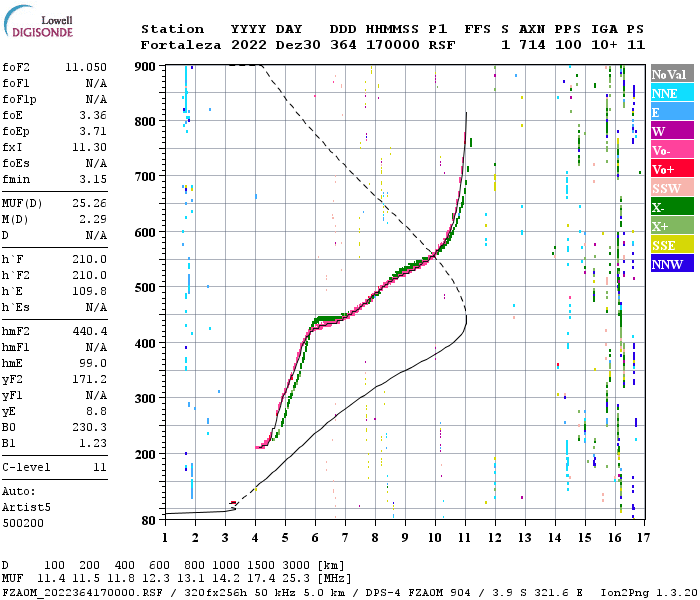Image resolution: width=700 pixels, height=600 pixels.
Task: Click the Dez30 date in header
Action: pyautogui.click(x=298, y=45)
